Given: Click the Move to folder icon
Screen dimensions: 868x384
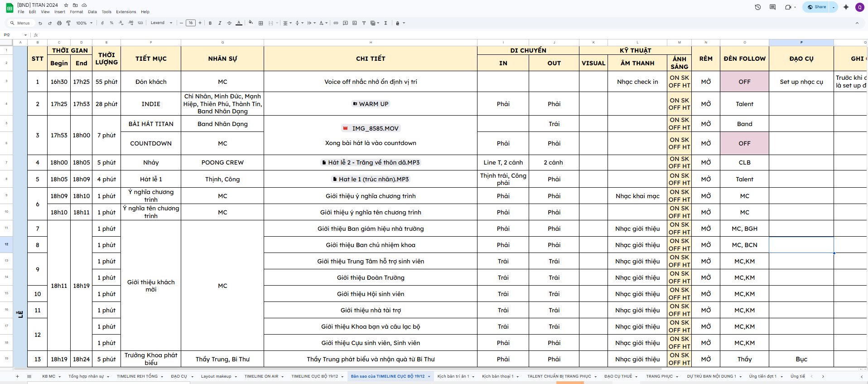Looking at the screenshot, I should [x=75, y=5].
